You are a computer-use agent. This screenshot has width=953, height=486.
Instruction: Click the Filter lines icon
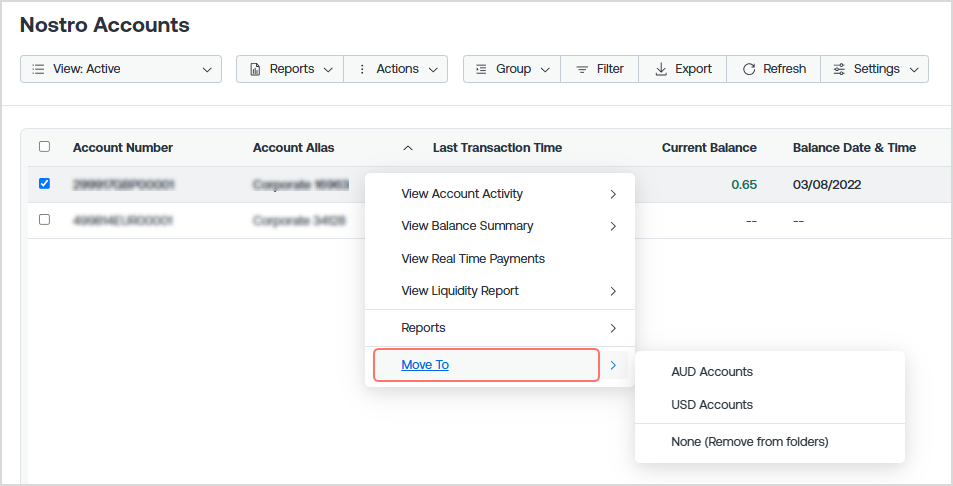(582, 69)
